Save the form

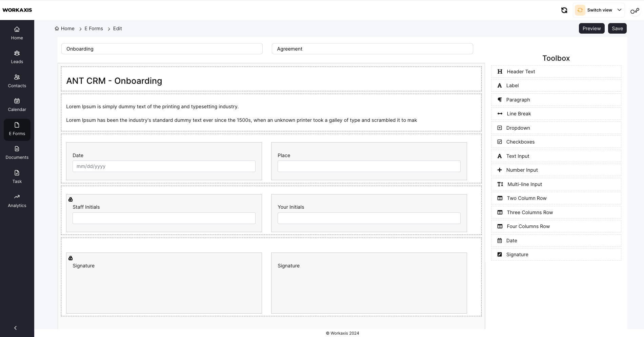click(617, 29)
